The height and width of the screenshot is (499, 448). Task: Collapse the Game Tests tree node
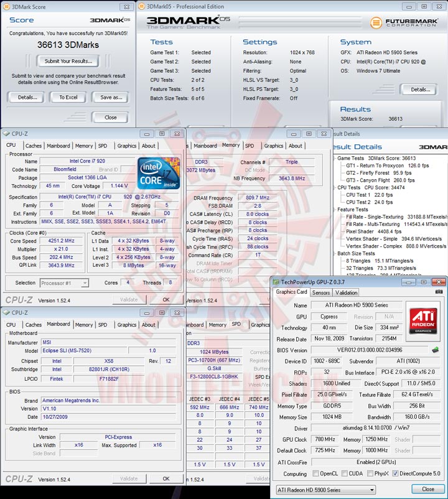pyautogui.click(x=334, y=158)
